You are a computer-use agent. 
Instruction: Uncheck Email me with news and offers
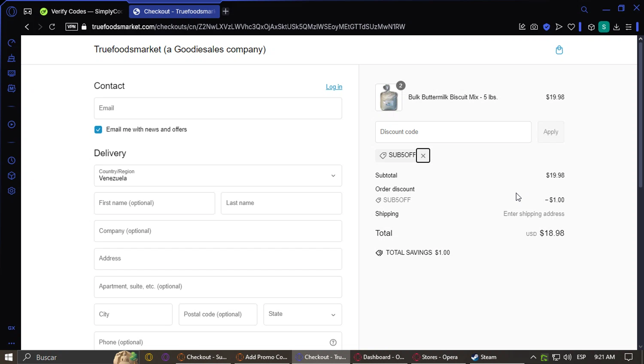click(x=98, y=130)
